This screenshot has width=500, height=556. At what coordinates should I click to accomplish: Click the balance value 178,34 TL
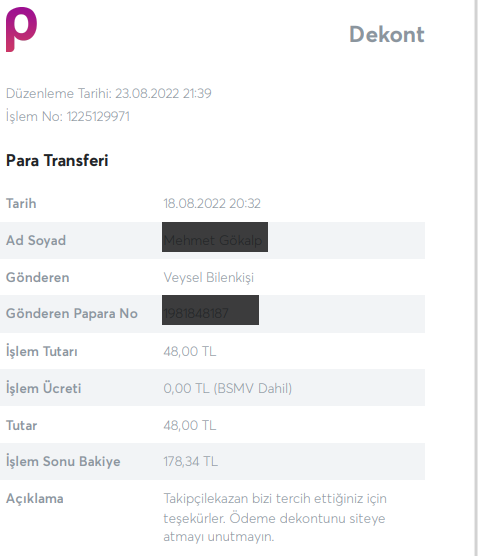(x=190, y=461)
